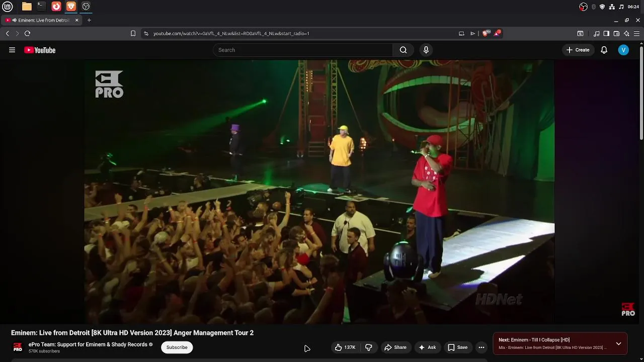Launch the Terminal from the panel

click(41, 7)
